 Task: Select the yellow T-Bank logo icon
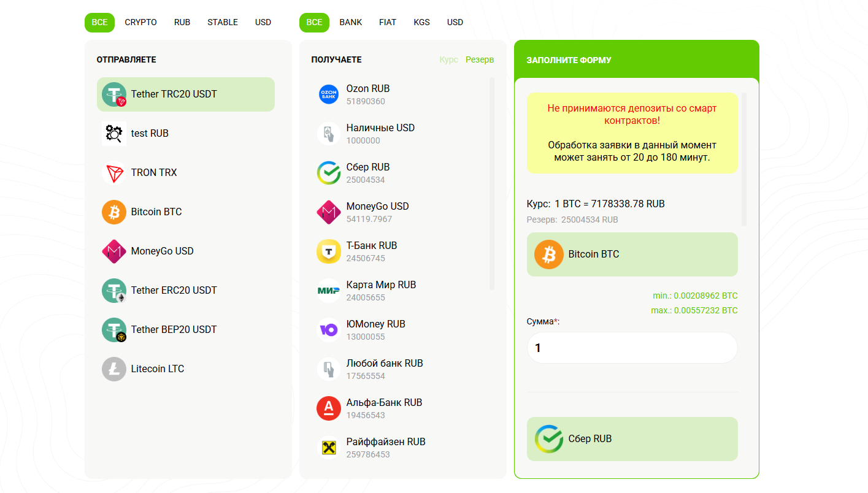pyautogui.click(x=329, y=251)
